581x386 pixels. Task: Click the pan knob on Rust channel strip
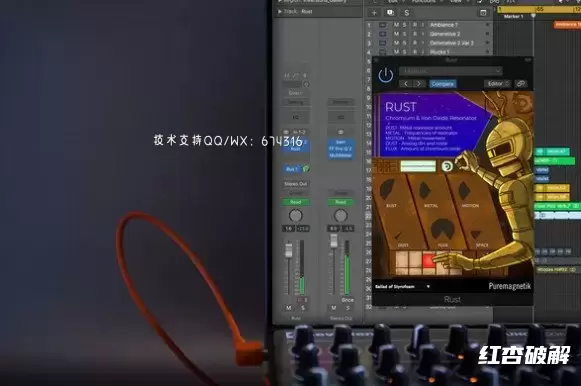[x=295, y=216]
